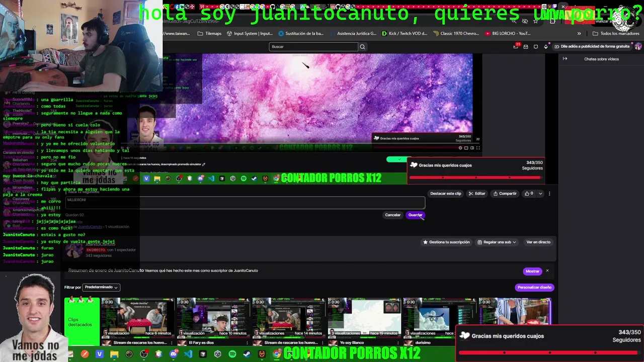Open the El Fary es dios clip

[x=213, y=317]
